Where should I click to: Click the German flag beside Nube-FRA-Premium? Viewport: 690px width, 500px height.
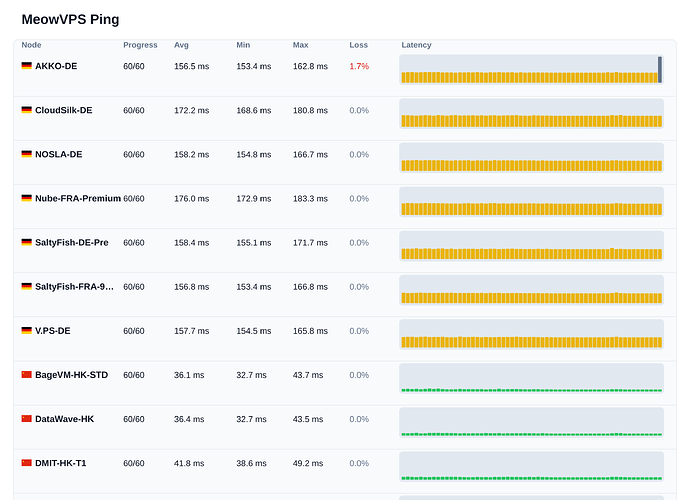coord(26,198)
